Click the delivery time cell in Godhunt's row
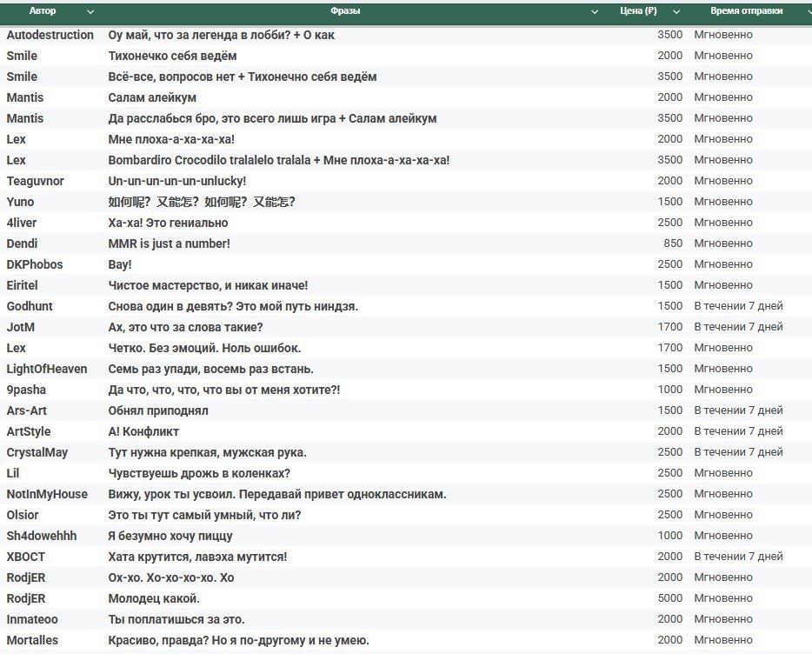The width and height of the screenshot is (812, 654). [737, 306]
